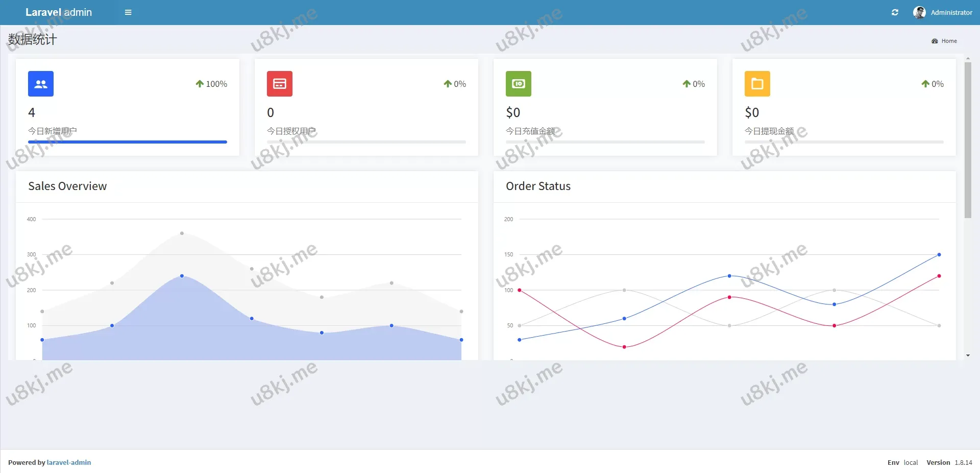Go to Home breadcrumb link
Image resolution: width=980 pixels, height=473 pixels.
949,41
